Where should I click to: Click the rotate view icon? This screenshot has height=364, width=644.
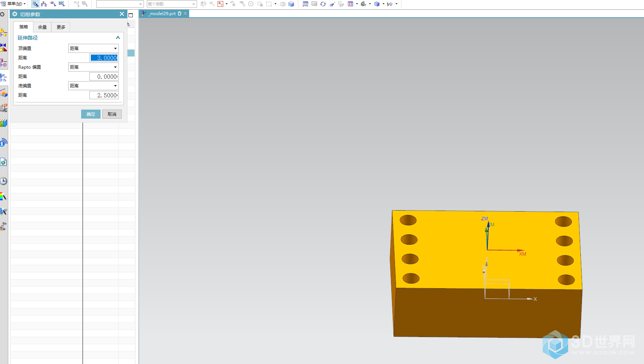(323, 4)
